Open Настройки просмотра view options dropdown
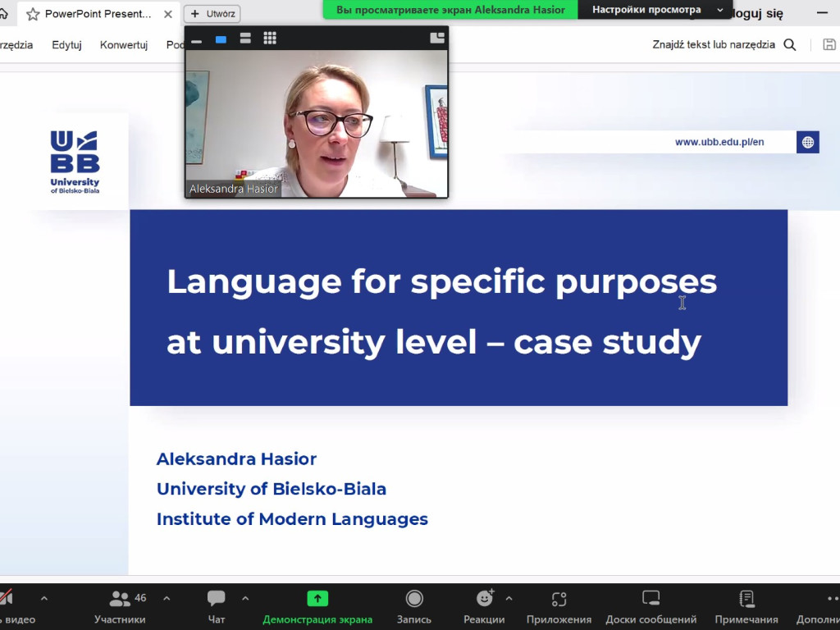Viewport: 840px width, 630px height. click(655, 10)
